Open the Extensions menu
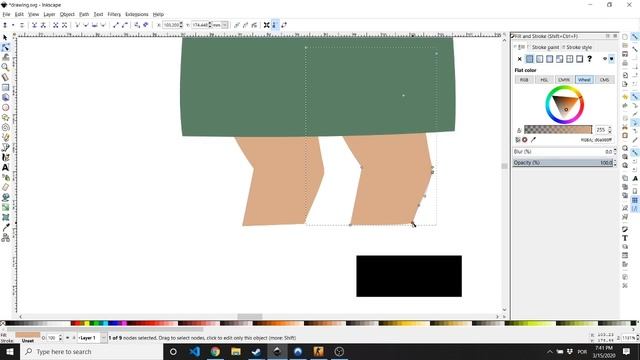The height and width of the screenshot is (360, 640). (137, 14)
